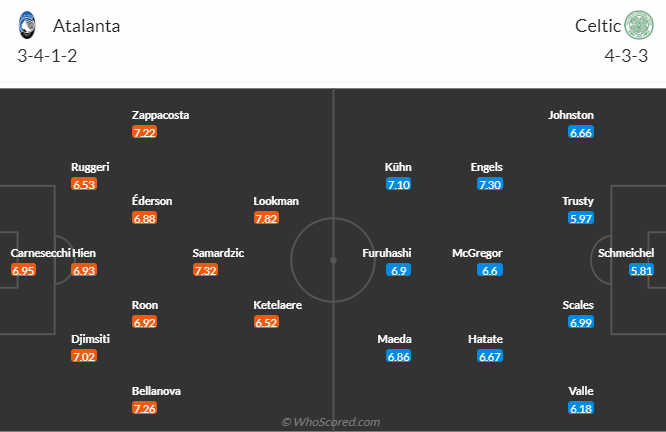Select Engels' 7.30 rating badge
The image size is (666, 432).
490,184
